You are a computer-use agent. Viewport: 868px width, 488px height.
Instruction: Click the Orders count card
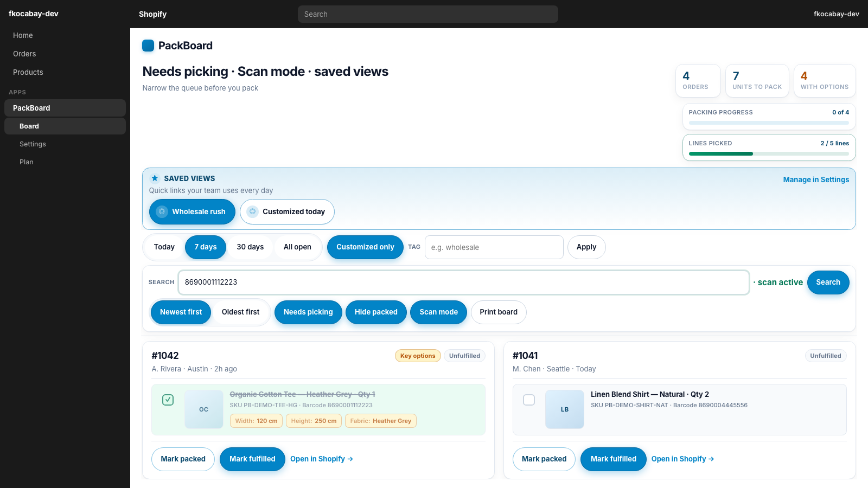698,81
